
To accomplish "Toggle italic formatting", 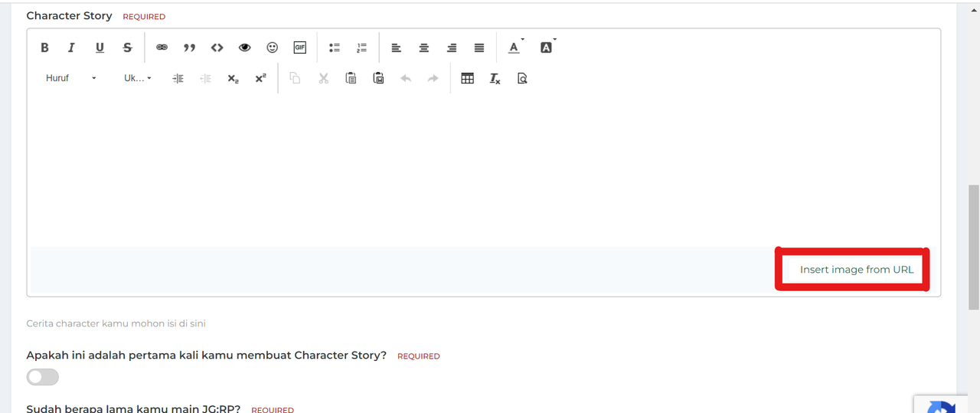I will tap(71, 48).
